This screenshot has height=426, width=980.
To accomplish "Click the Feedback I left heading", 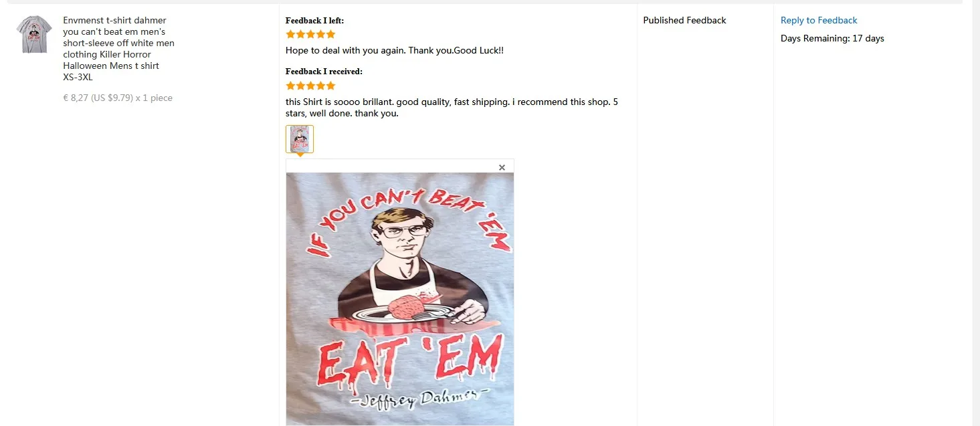I will 314,21.
